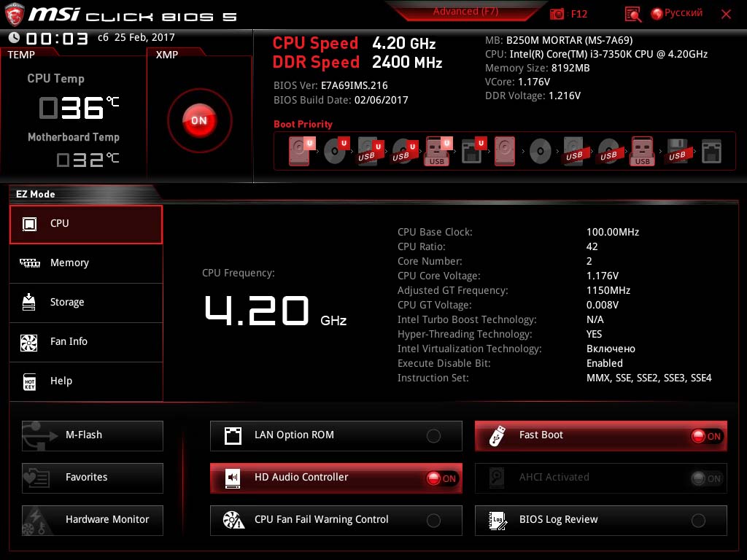Click the Intel Virtualization value 'Включено'
747x560 pixels.
point(611,349)
